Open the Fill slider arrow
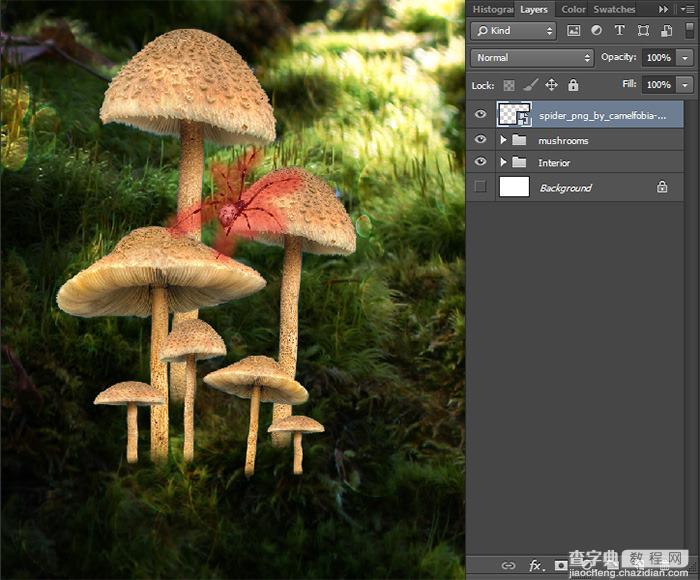 [685, 85]
